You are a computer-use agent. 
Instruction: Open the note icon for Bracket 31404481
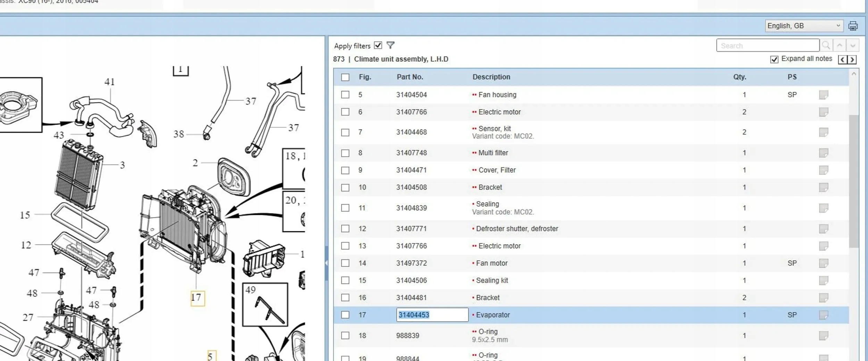[x=824, y=297]
